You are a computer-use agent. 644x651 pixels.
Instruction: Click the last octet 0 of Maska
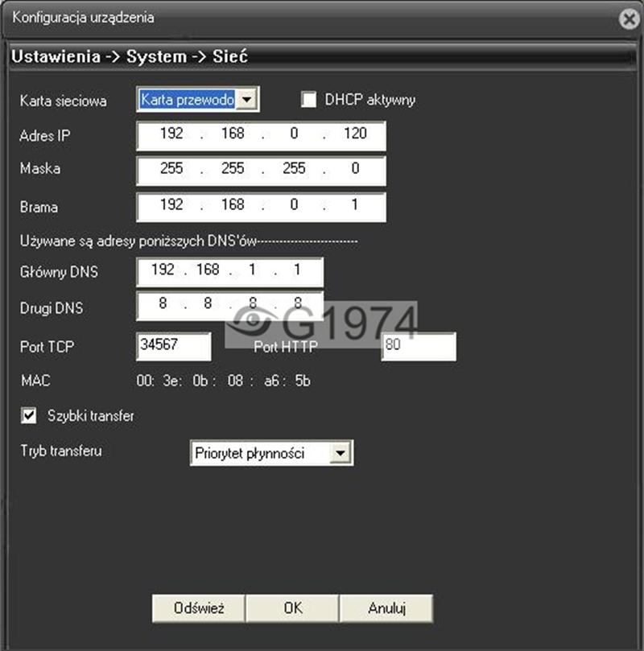(x=355, y=168)
